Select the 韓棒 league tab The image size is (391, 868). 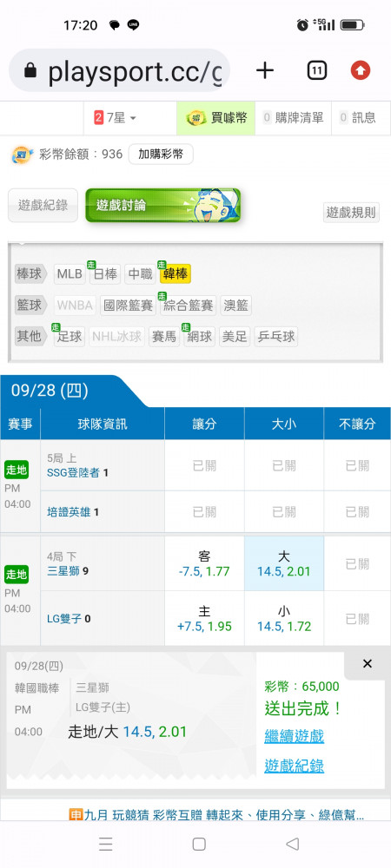pos(175,273)
